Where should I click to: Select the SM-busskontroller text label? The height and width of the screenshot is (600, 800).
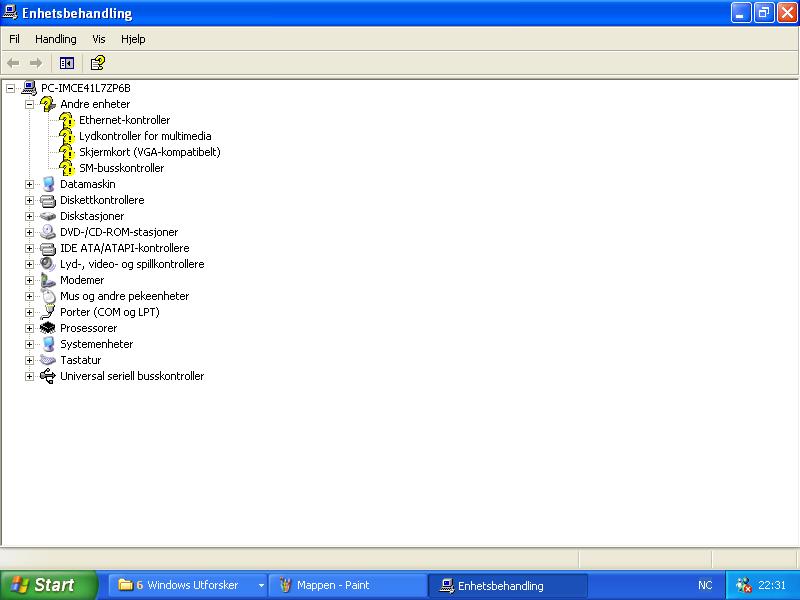[x=121, y=168]
